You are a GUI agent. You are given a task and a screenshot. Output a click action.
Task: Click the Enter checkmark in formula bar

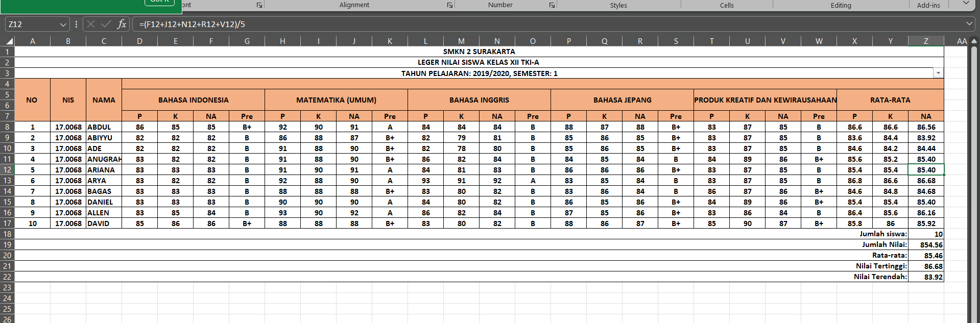coord(106,24)
